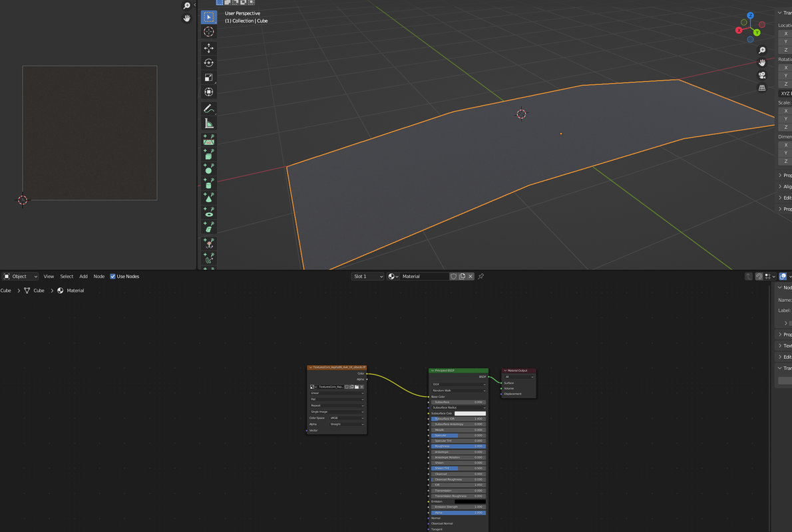Select the Transform tool

(x=208, y=92)
